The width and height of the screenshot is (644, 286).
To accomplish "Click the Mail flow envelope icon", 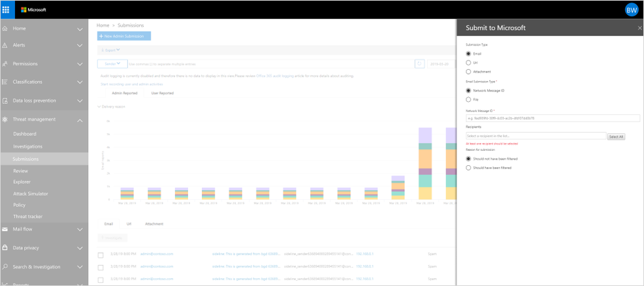I will coord(5,229).
